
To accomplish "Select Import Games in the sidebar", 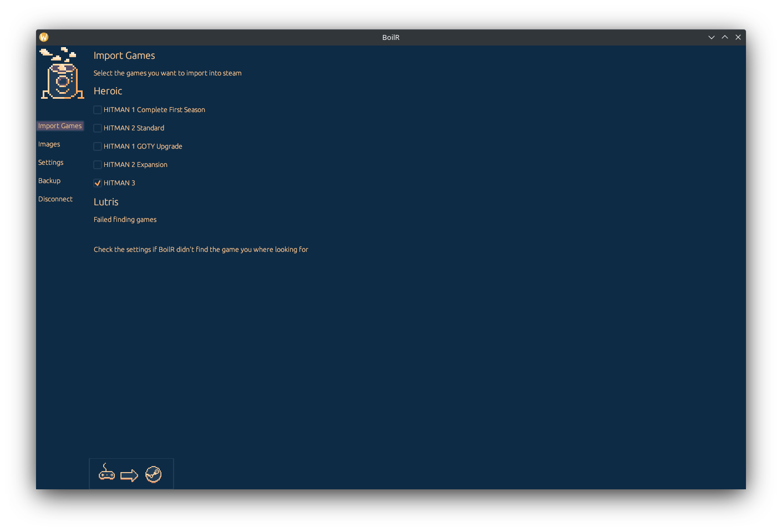I will point(60,125).
